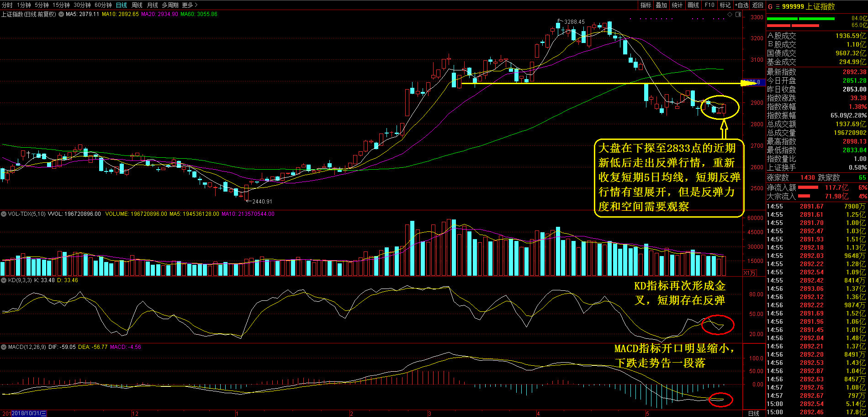The height and width of the screenshot is (417, 868).
Task: Click the A股成交 1936.59亿 row
Action: coord(817,36)
